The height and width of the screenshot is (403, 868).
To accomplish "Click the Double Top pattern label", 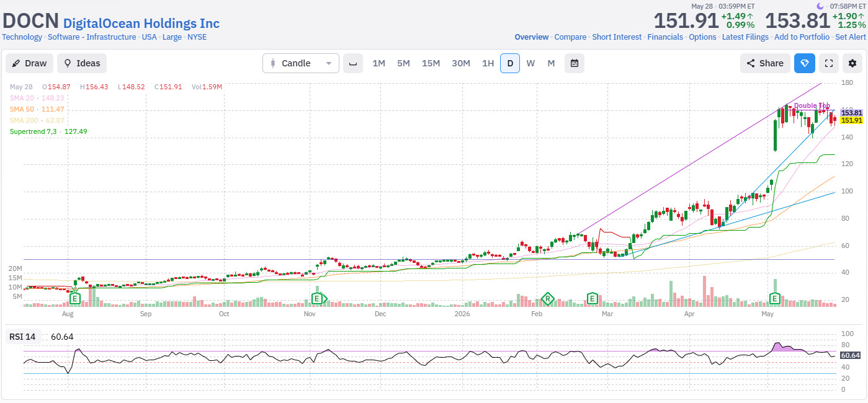I will (812, 105).
